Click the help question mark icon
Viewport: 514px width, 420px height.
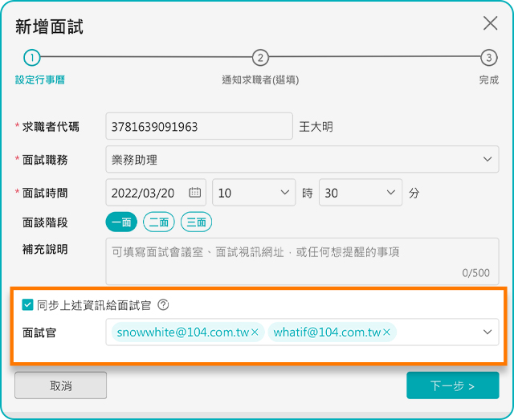163,305
